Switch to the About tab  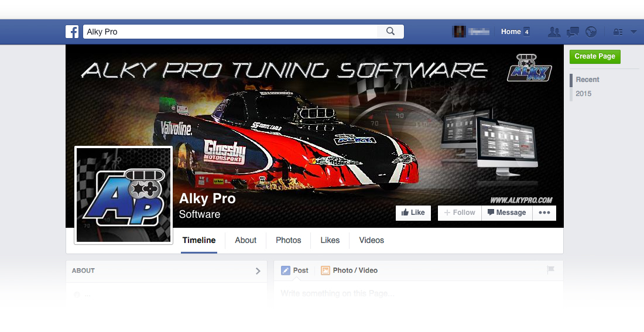pos(246,241)
